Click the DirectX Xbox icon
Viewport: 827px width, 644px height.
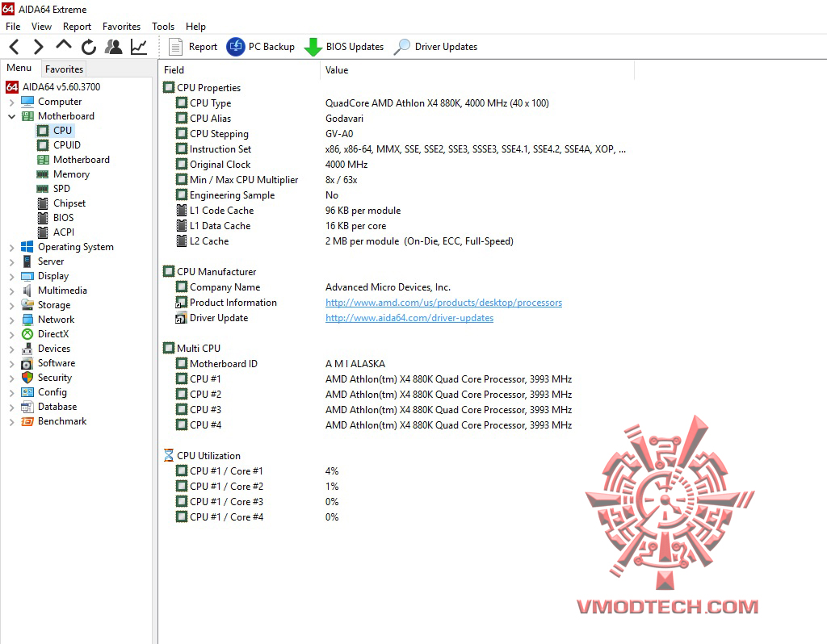coord(27,334)
